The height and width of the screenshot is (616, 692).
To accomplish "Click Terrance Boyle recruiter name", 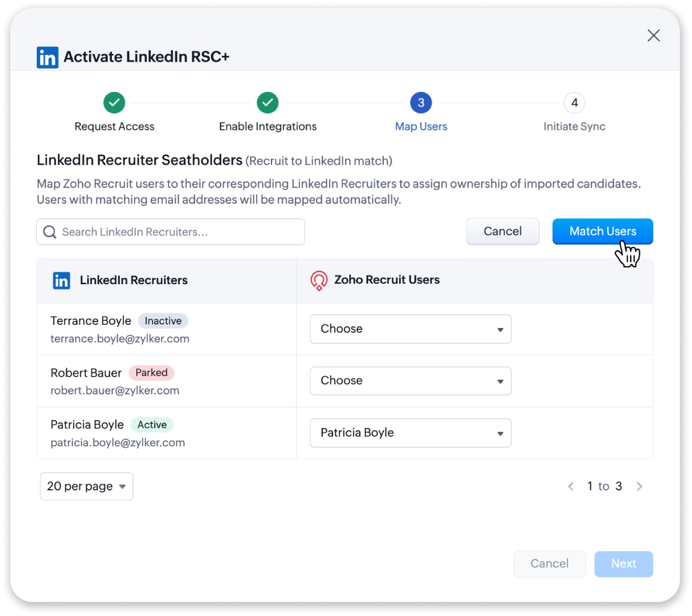I will click(x=91, y=321).
